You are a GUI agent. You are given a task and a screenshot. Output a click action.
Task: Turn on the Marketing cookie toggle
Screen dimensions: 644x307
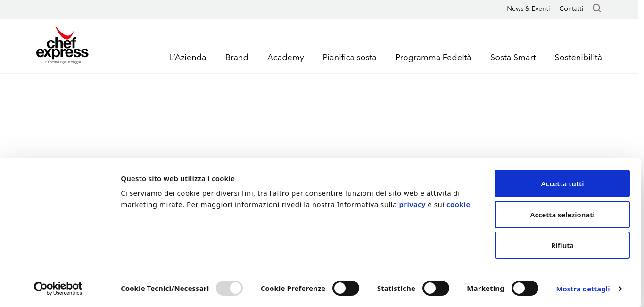[x=525, y=288]
